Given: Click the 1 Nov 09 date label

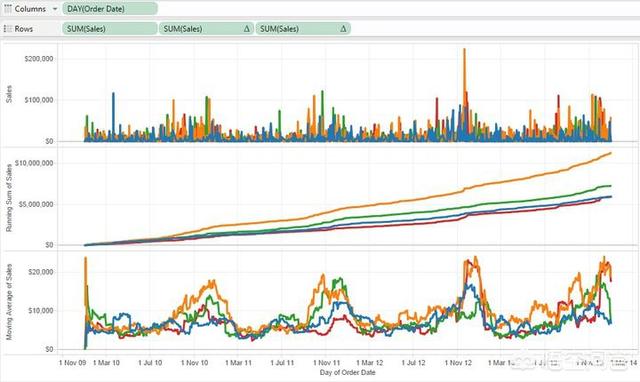Looking at the screenshot, I should 73,362.
